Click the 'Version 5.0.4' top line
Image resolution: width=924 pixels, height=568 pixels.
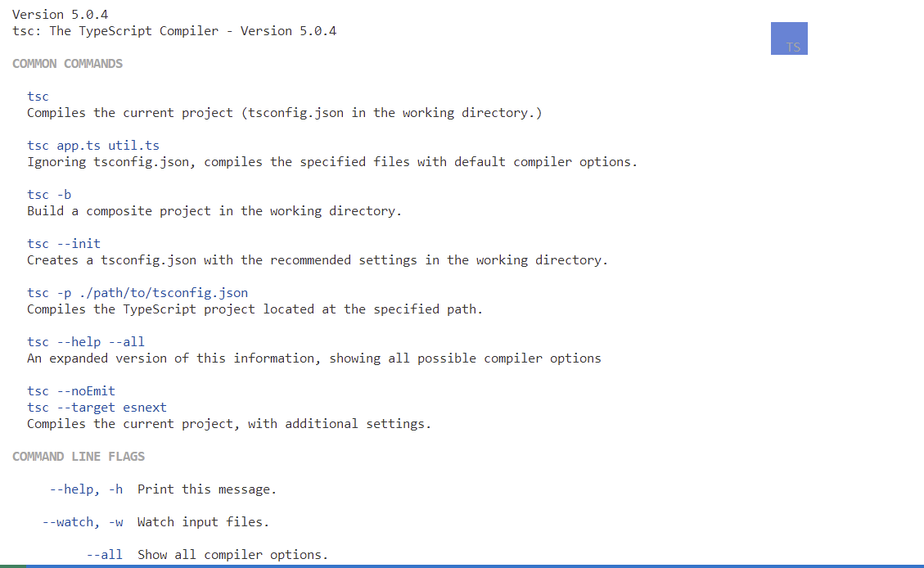tap(60, 15)
